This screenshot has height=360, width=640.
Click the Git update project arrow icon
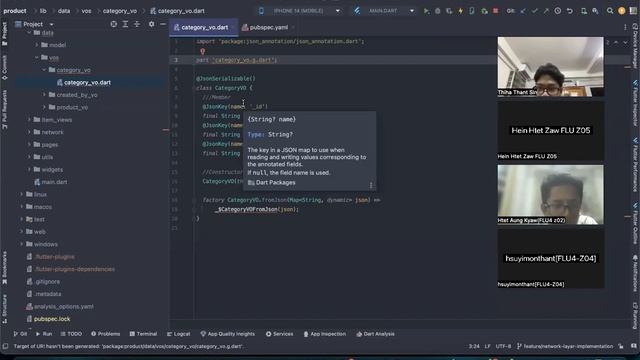click(x=523, y=11)
